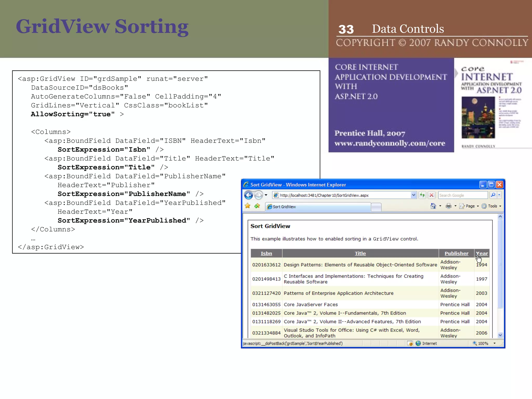This screenshot has width=532, height=399.
Task: Click the year cell 2006
Action: [x=482, y=333]
